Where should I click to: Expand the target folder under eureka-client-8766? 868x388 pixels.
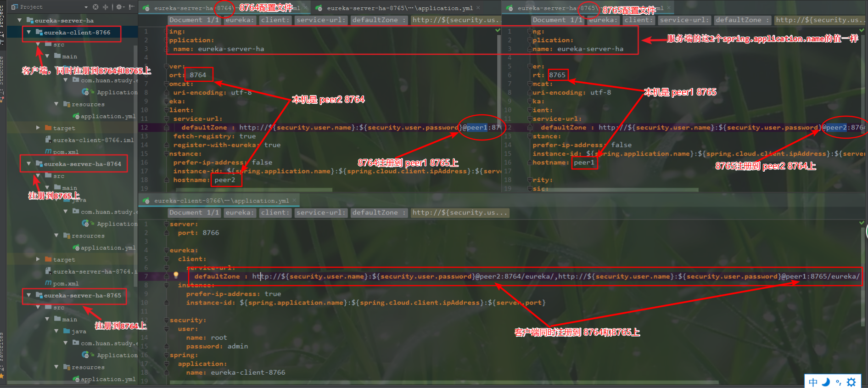coord(38,128)
